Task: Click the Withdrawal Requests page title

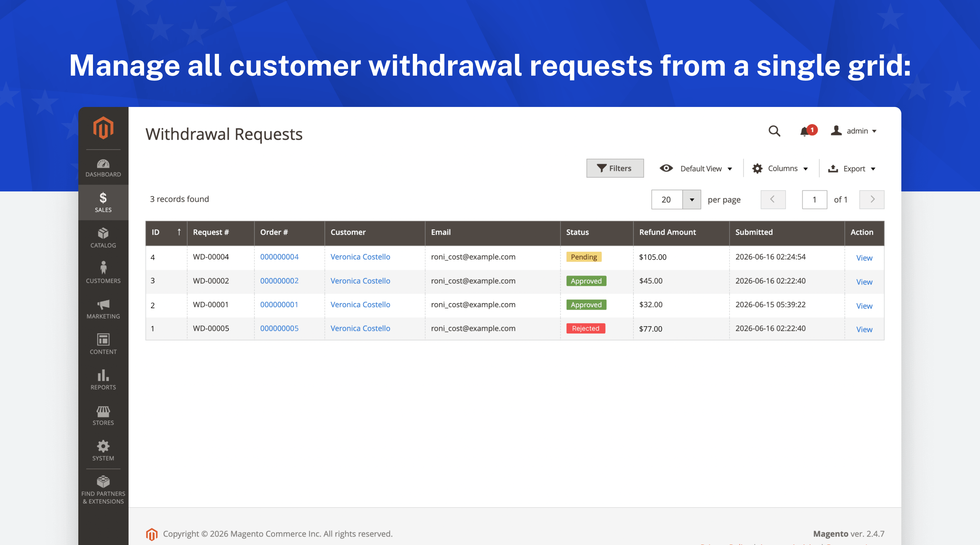Action: pos(224,134)
